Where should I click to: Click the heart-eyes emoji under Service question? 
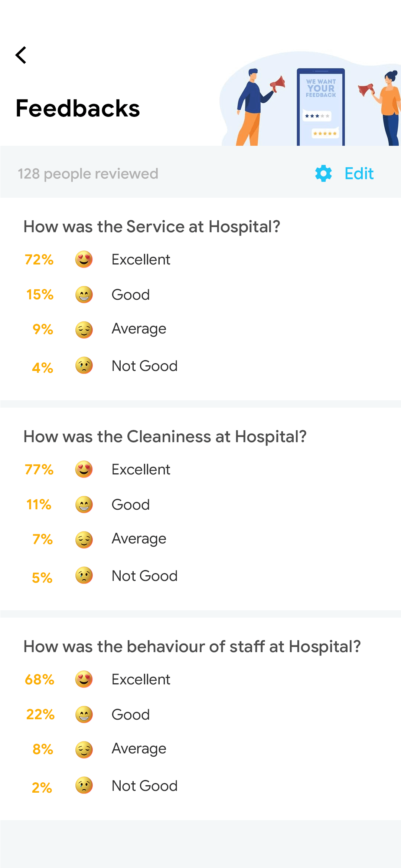84,259
